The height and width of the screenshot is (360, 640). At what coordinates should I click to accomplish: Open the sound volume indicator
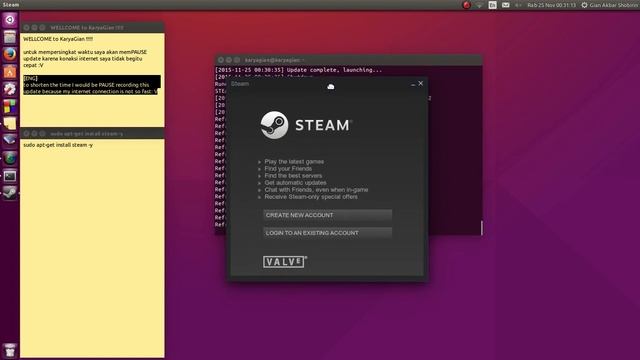[x=518, y=5]
